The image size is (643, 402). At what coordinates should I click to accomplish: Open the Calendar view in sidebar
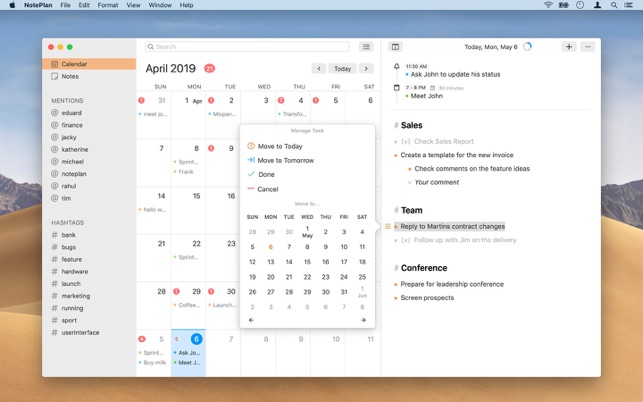(89, 64)
